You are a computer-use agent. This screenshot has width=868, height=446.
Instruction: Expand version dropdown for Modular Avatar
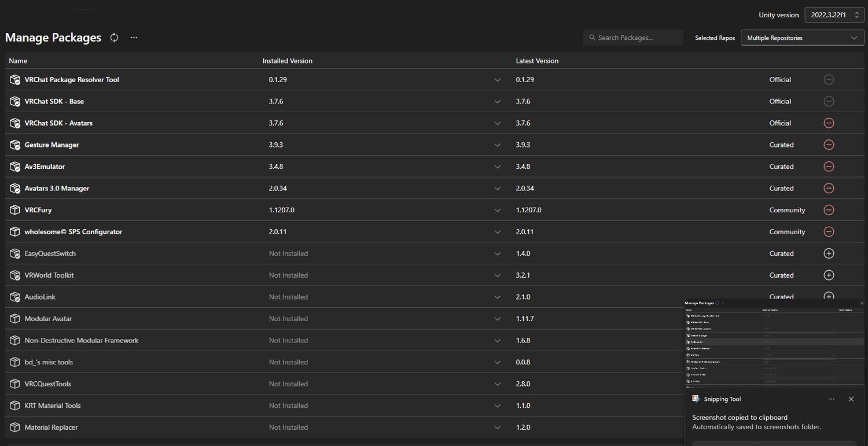[x=498, y=319]
